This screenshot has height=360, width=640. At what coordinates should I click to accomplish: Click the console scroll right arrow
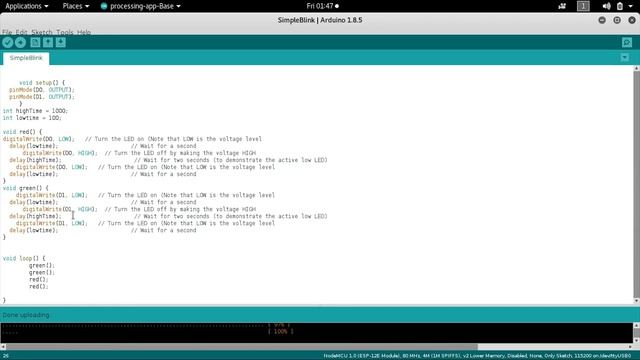click(x=631, y=347)
